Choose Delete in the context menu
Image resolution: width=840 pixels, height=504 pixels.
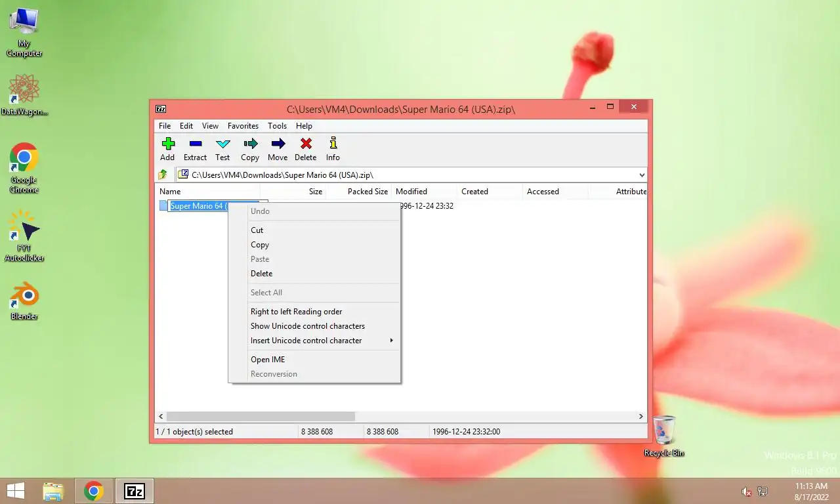[314, 274]
